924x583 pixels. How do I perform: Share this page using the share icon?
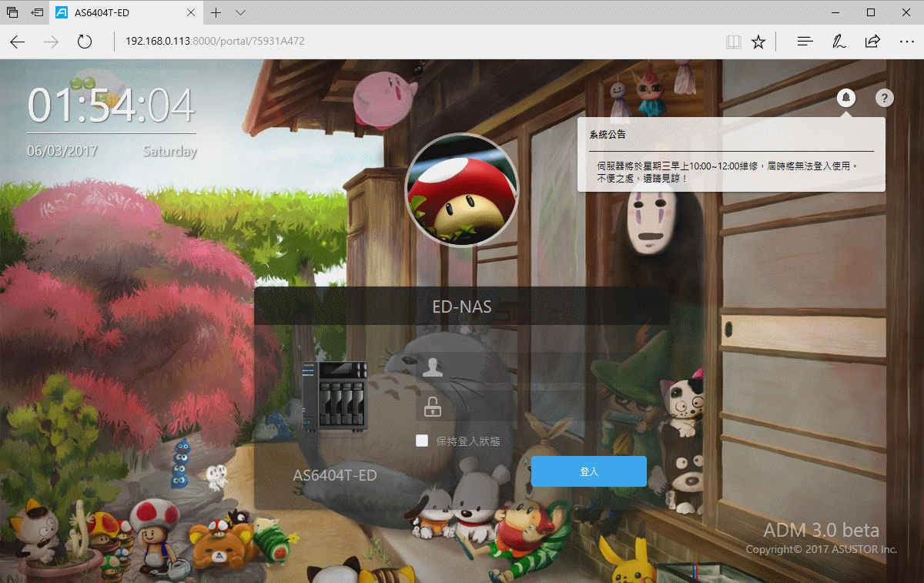[872, 42]
